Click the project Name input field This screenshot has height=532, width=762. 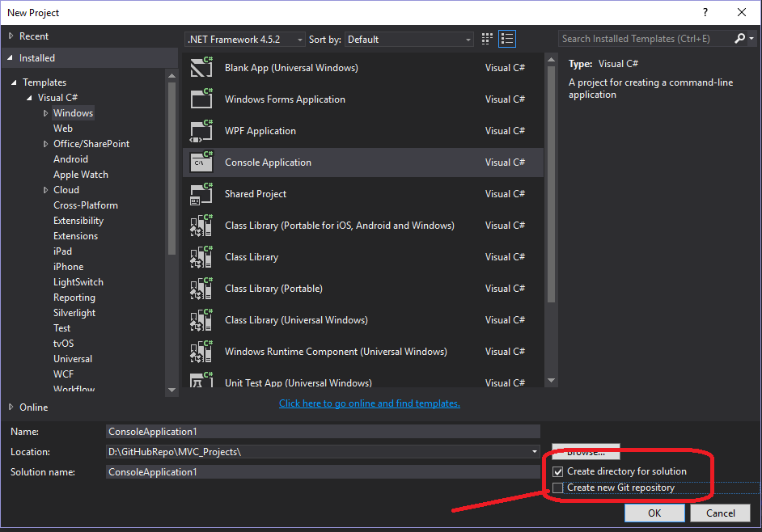pyautogui.click(x=323, y=432)
